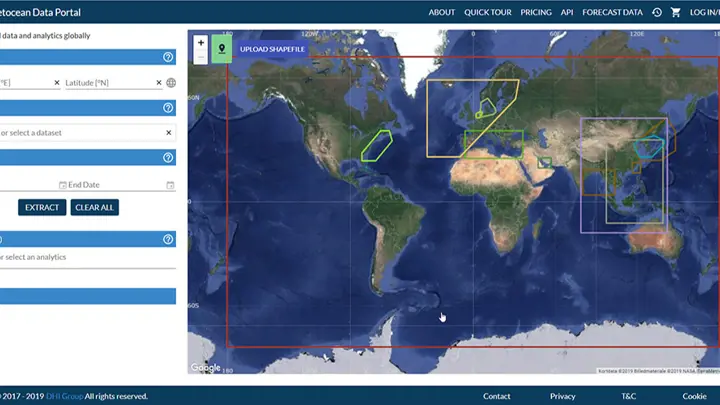The image size is (720, 405).
Task: Click help icon on the topmost blue panel header
Action: pos(168,57)
